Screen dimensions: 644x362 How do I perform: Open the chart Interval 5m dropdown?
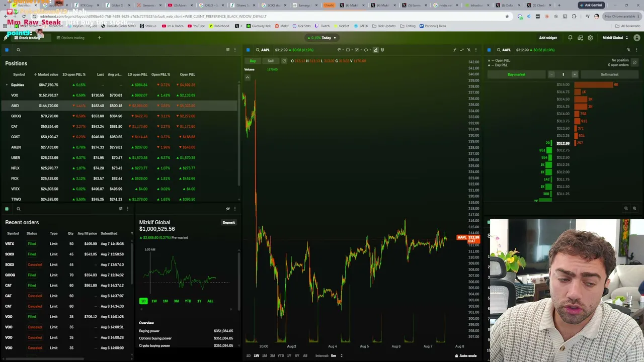pos(336,356)
